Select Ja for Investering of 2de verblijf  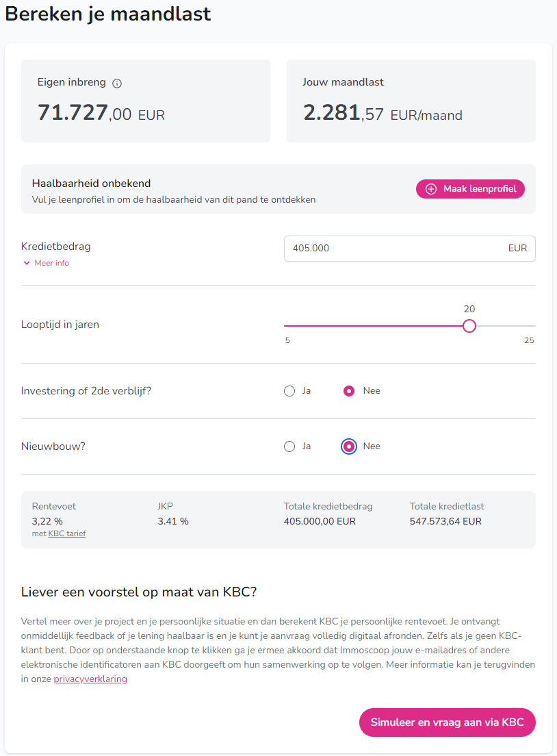pos(288,390)
